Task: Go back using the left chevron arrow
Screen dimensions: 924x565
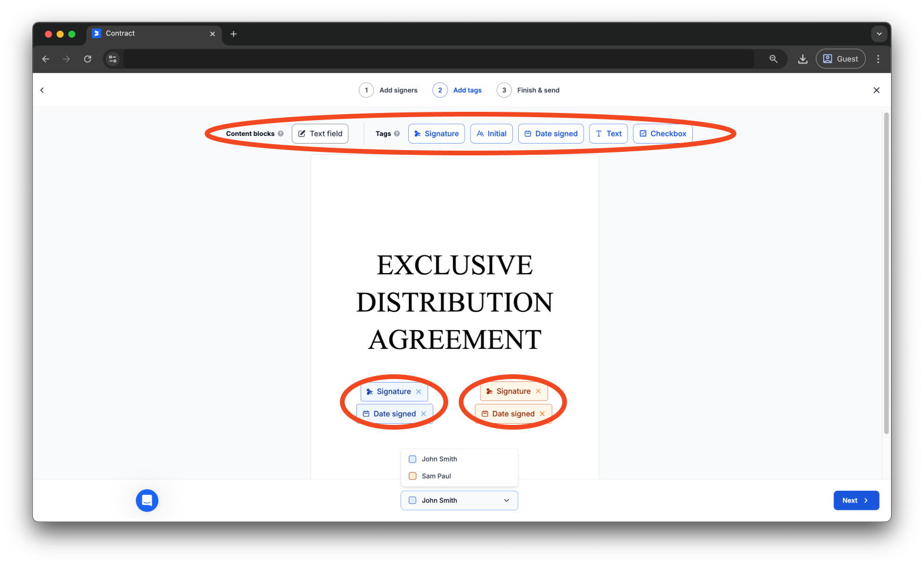Action: [x=42, y=90]
